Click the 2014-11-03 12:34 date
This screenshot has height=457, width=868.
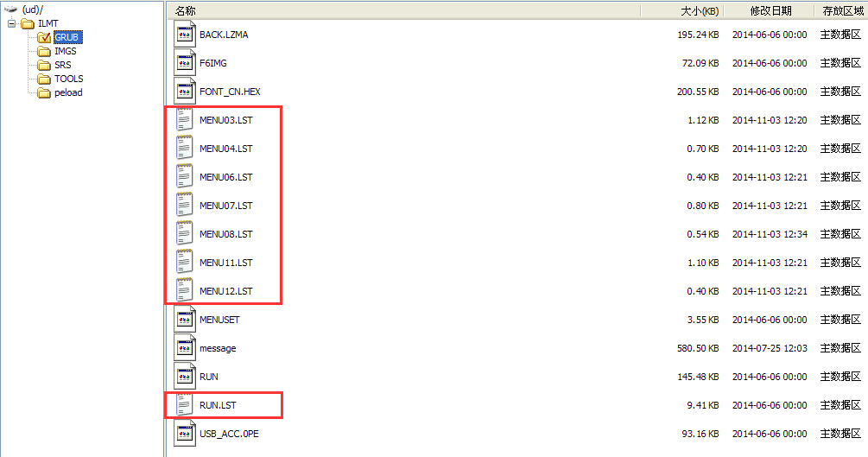770,234
